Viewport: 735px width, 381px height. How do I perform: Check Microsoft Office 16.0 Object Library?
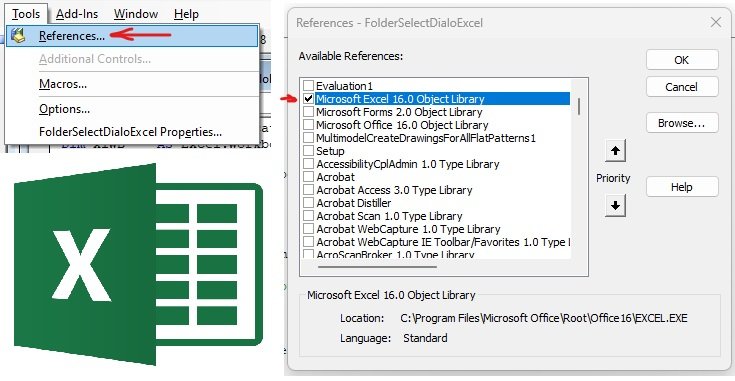308,125
